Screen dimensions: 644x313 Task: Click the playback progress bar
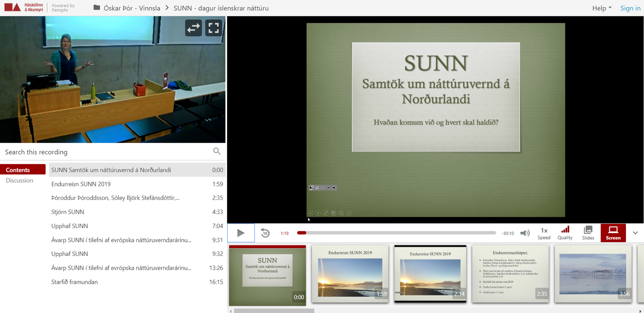396,233
